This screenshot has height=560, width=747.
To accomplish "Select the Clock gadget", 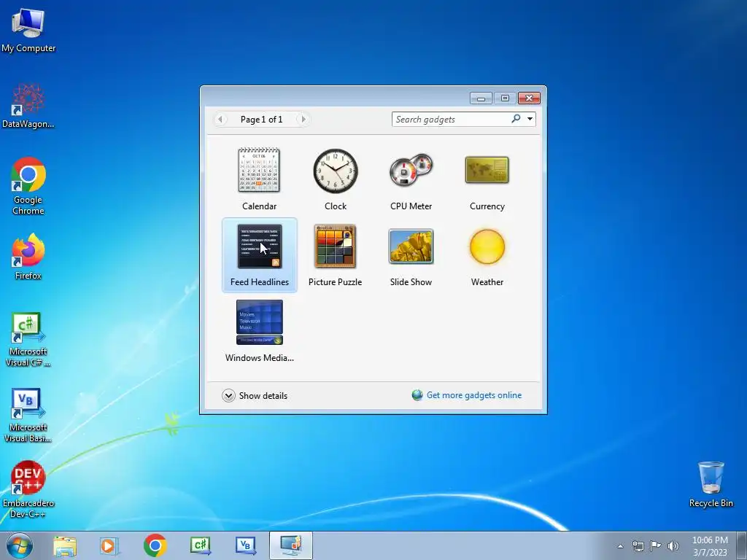I will click(336, 179).
